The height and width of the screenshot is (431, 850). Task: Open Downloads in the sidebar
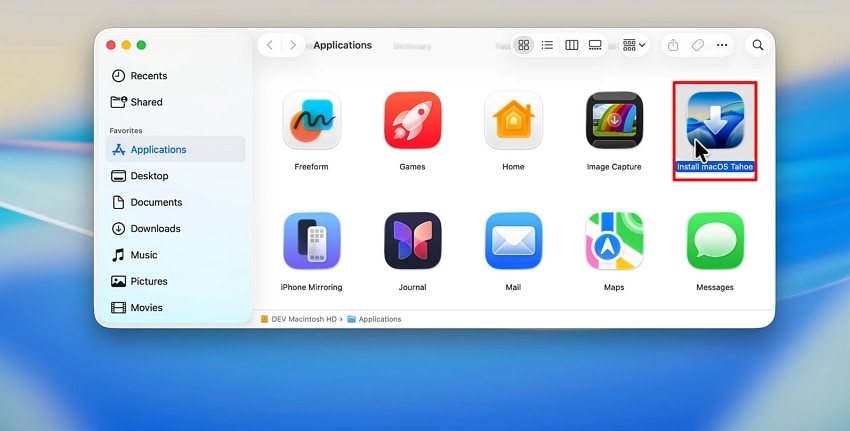[175, 229]
